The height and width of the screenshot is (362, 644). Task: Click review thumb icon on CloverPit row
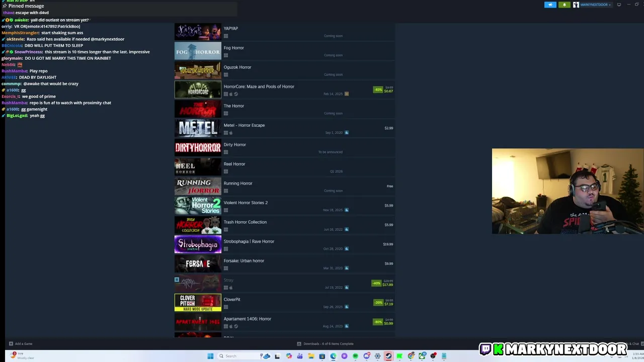pyautogui.click(x=346, y=307)
